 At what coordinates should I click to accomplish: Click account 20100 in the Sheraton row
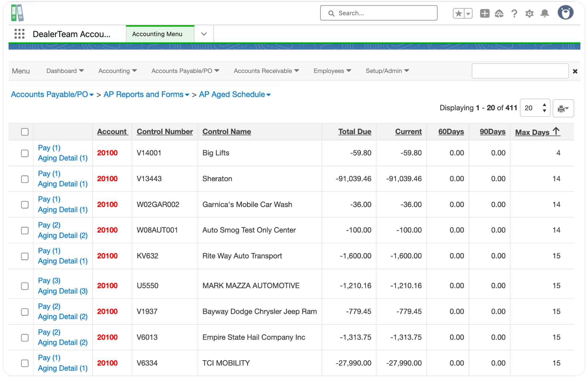(107, 179)
